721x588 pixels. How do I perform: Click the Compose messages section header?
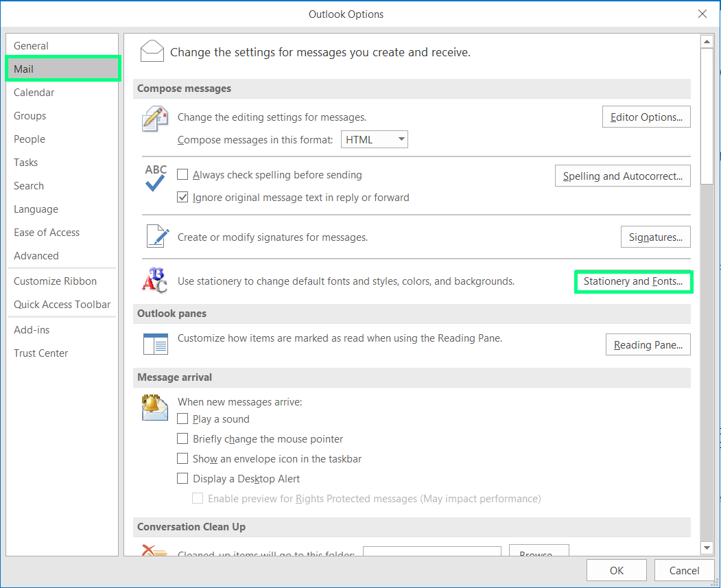tap(412, 89)
